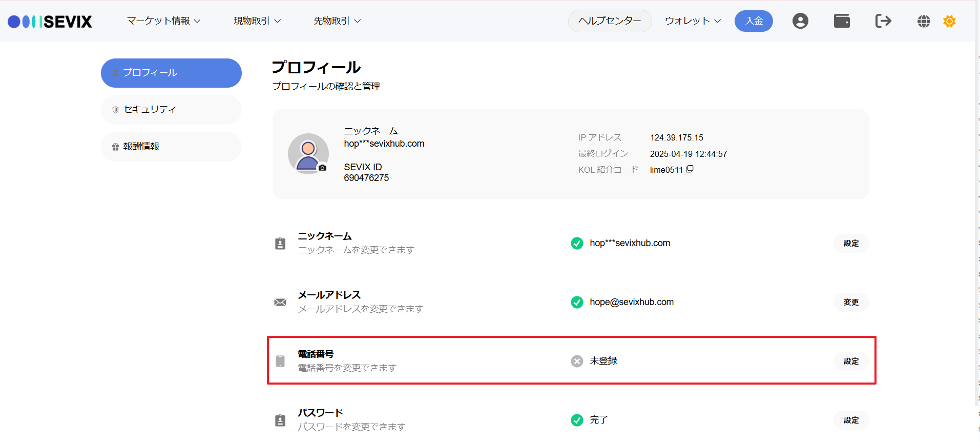Open the wallet card icon
980x442 pixels.
[842, 21]
